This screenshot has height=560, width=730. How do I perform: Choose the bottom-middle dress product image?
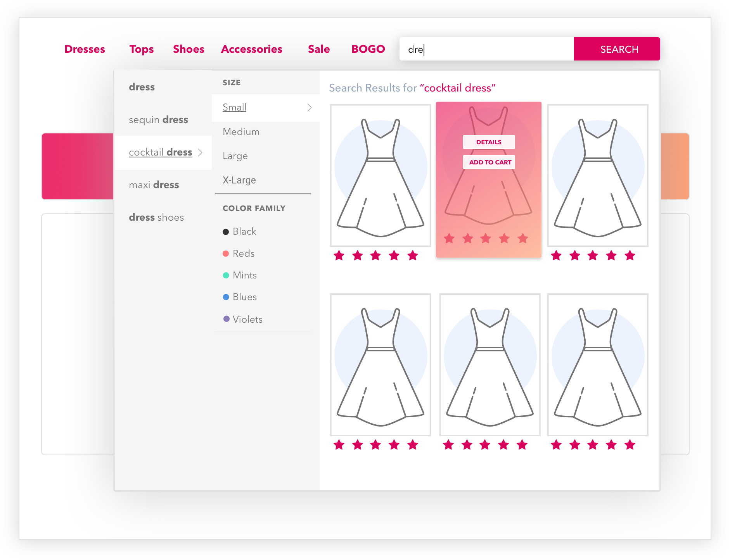tap(490, 365)
